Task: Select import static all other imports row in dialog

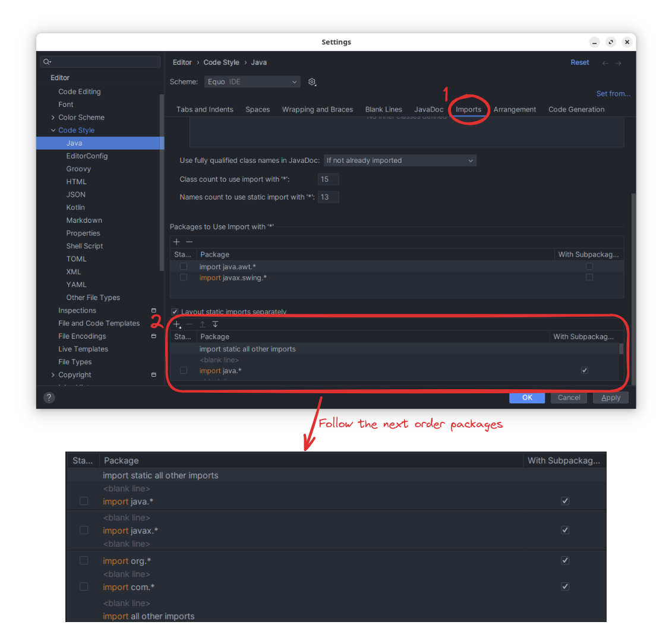Action: click(395, 349)
